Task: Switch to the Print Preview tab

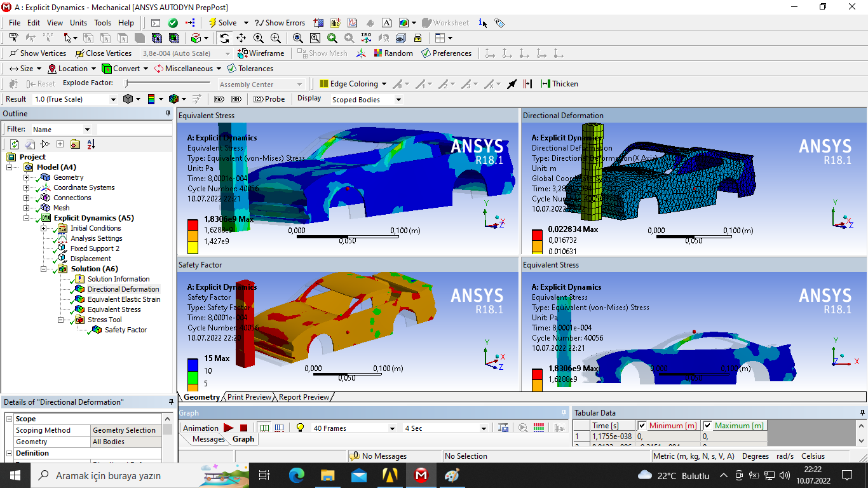Action: tap(249, 397)
